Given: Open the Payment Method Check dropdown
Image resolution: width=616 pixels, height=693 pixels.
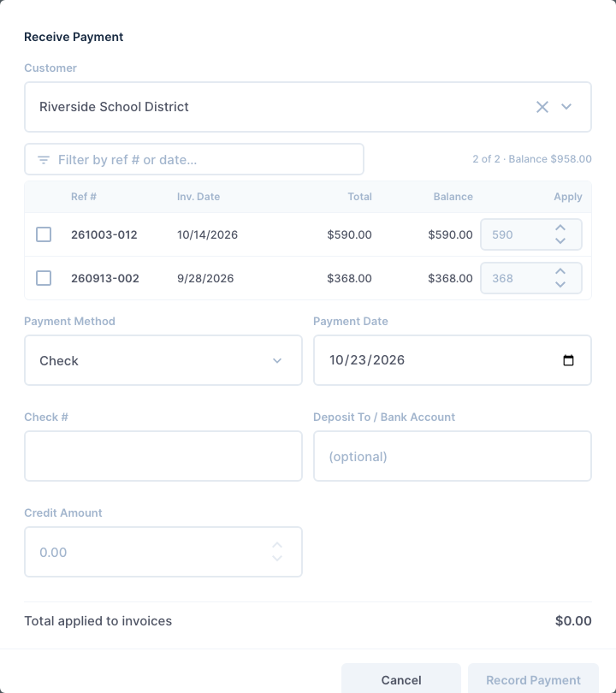Looking at the screenshot, I should (x=163, y=360).
